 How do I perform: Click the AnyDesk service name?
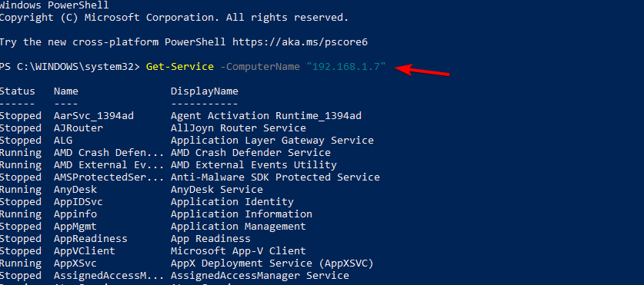[x=75, y=190]
